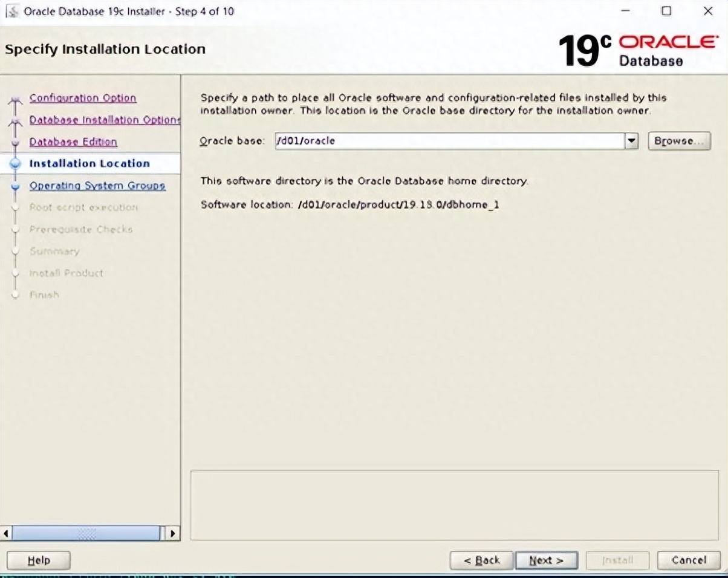Click the Prerequisite Checks step text
This screenshot has height=578, width=728.
pyautogui.click(x=81, y=229)
